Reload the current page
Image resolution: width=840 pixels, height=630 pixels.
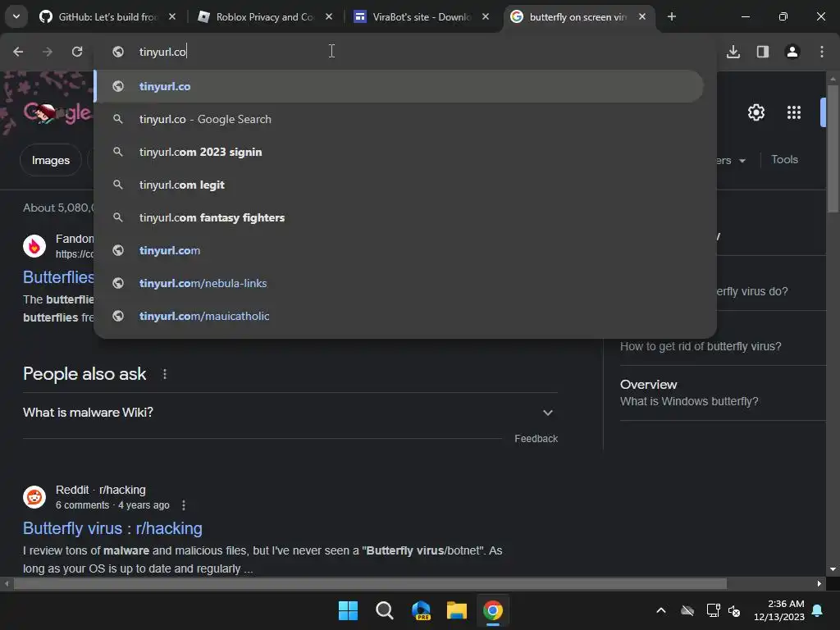click(77, 52)
